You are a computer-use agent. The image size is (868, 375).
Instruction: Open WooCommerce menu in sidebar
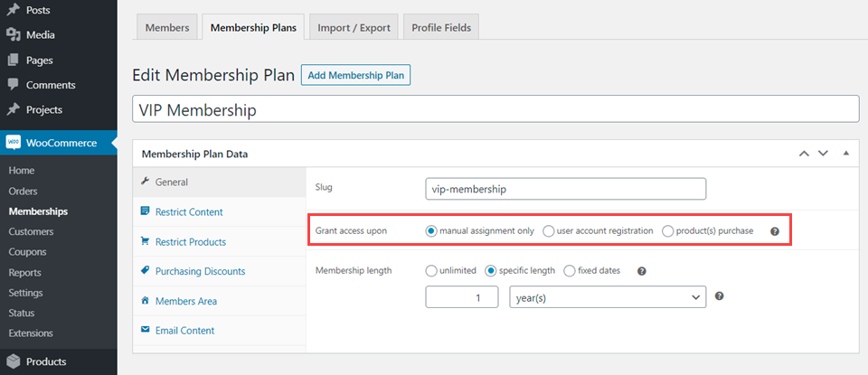coord(58,143)
